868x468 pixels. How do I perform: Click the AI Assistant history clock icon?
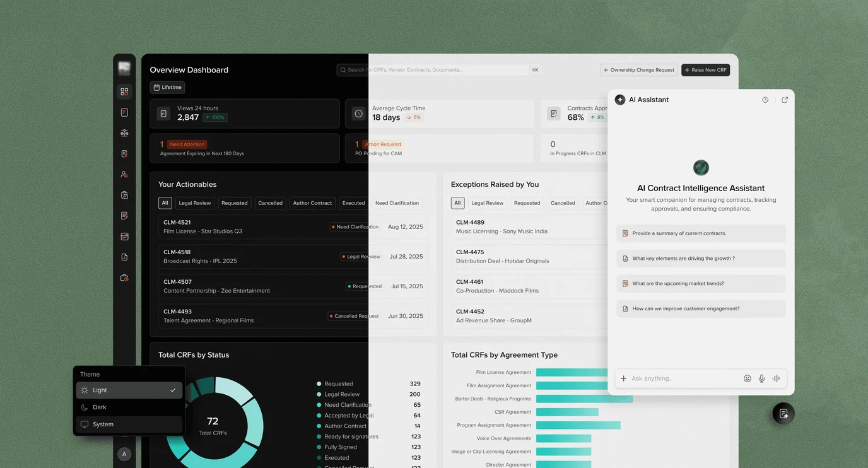[x=765, y=100]
